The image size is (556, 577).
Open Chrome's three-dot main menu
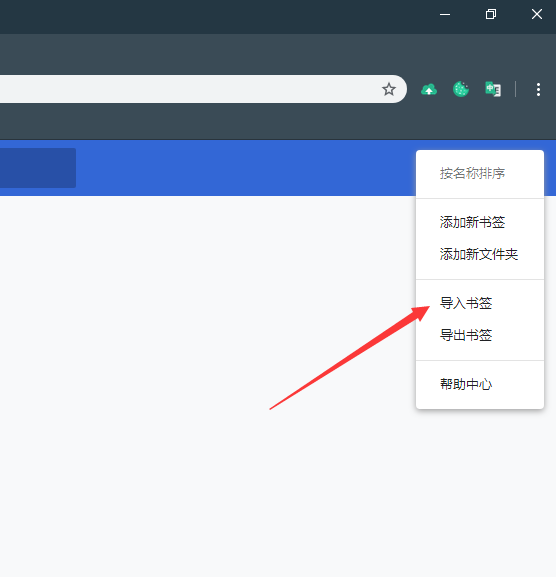tap(538, 89)
